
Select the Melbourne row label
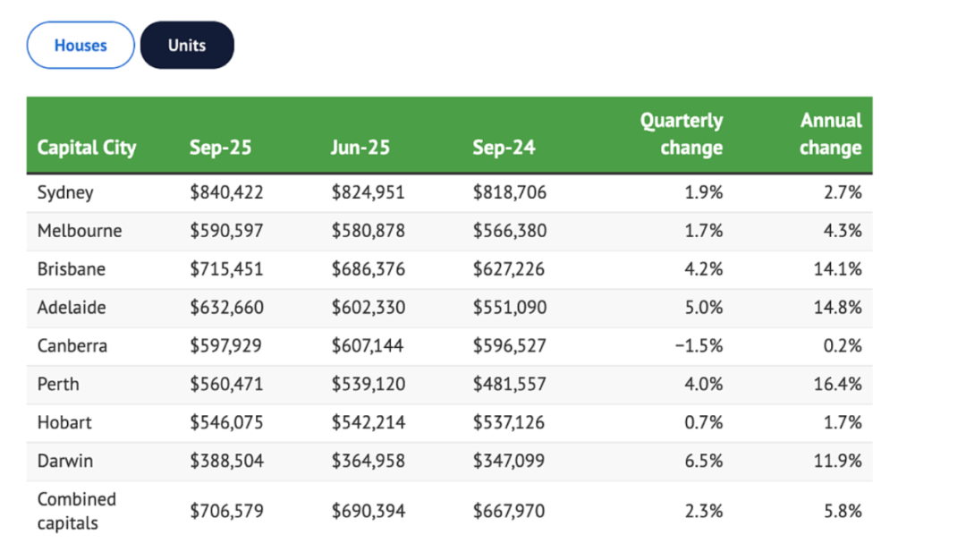pyautogui.click(x=80, y=231)
